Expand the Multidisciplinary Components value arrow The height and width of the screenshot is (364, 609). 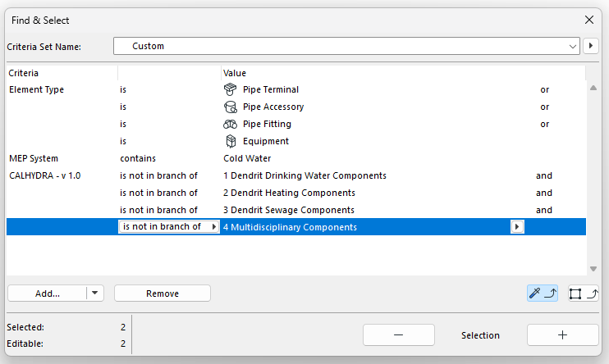click(x=517, y=227)
